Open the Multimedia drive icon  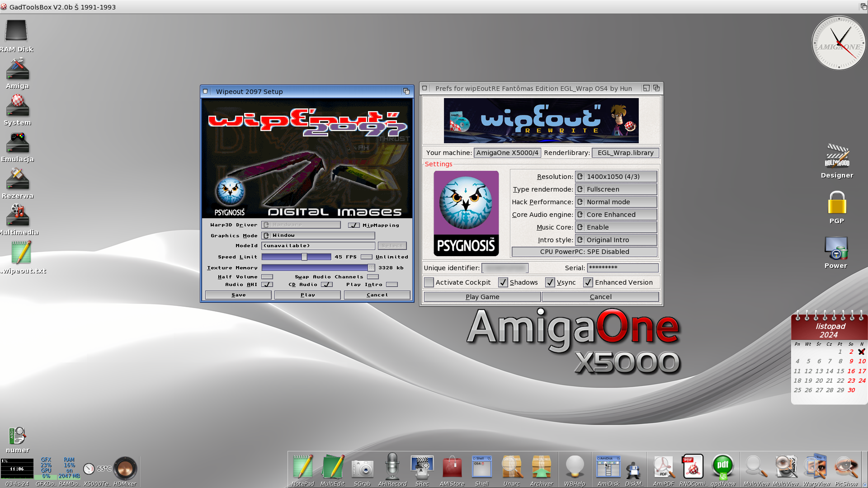click(17, 215)
